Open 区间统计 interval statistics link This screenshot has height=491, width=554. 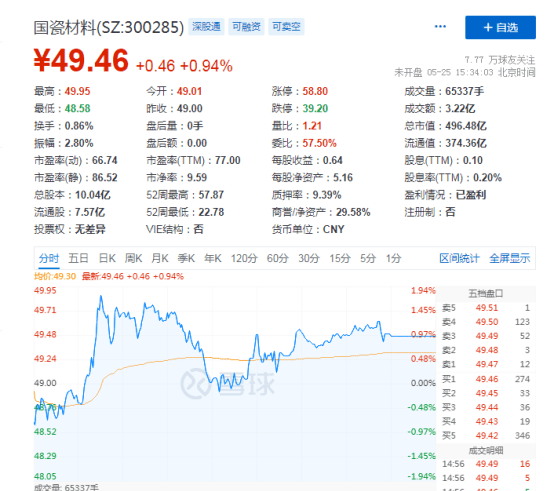(459, 258)
